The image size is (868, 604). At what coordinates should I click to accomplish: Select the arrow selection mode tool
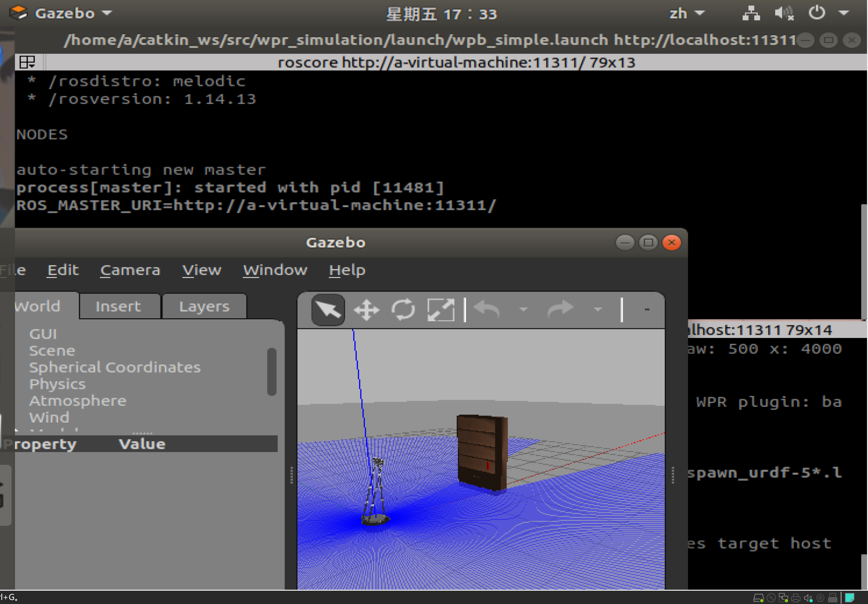[x=328, y=309]
